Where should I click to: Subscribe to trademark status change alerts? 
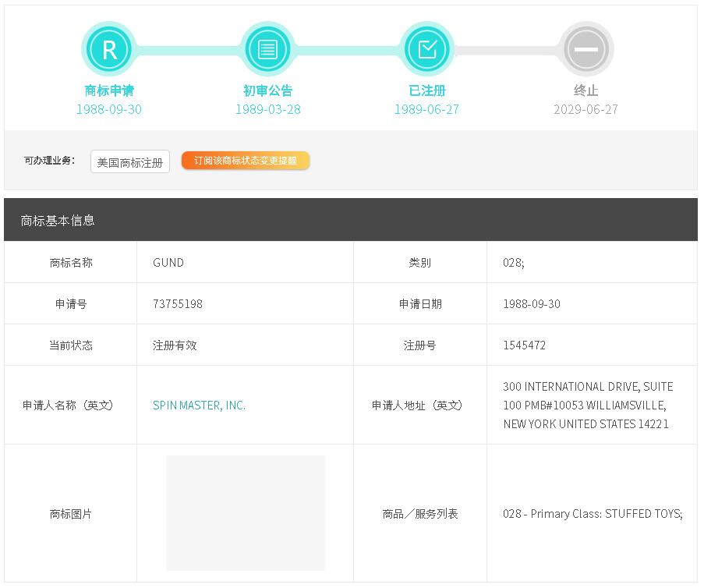click(246, 161)
